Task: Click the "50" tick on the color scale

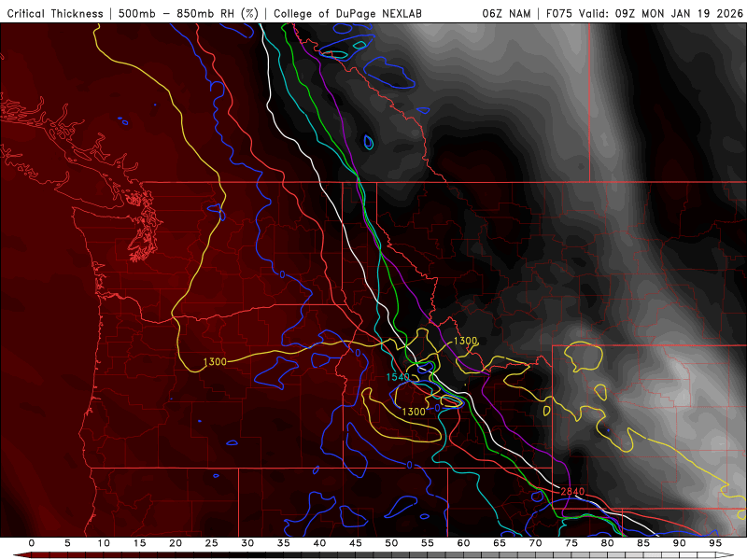Action: click(x=391, y=543)
